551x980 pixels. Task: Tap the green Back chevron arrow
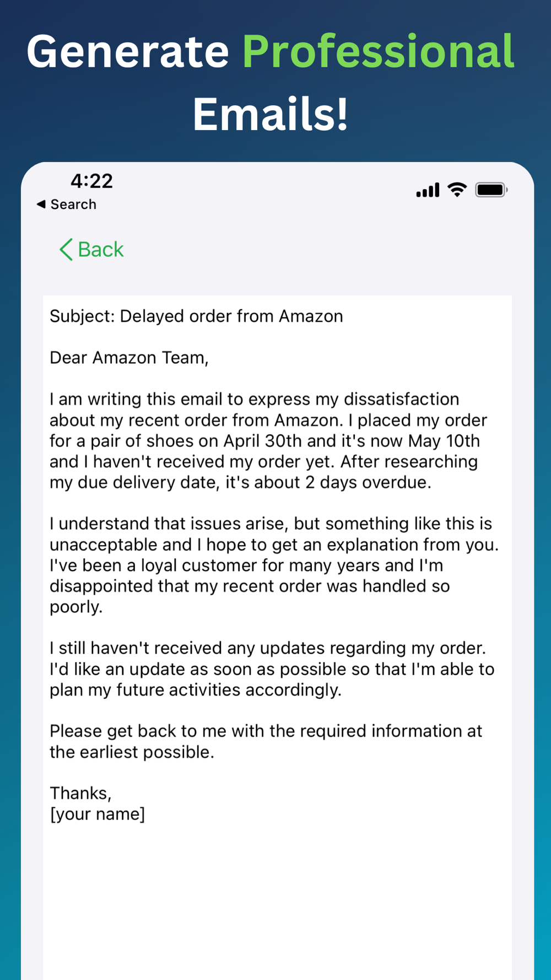pos(66,250)
